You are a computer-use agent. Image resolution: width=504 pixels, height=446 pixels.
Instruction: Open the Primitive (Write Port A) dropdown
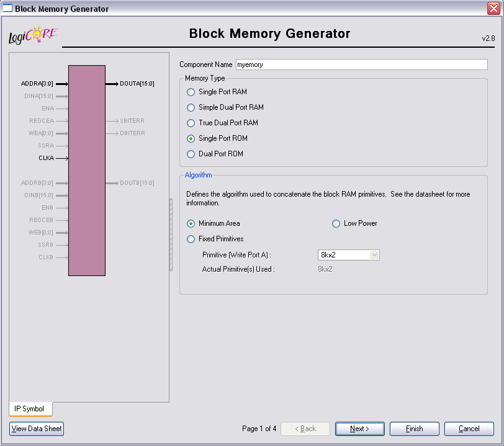tap(376, 254)
